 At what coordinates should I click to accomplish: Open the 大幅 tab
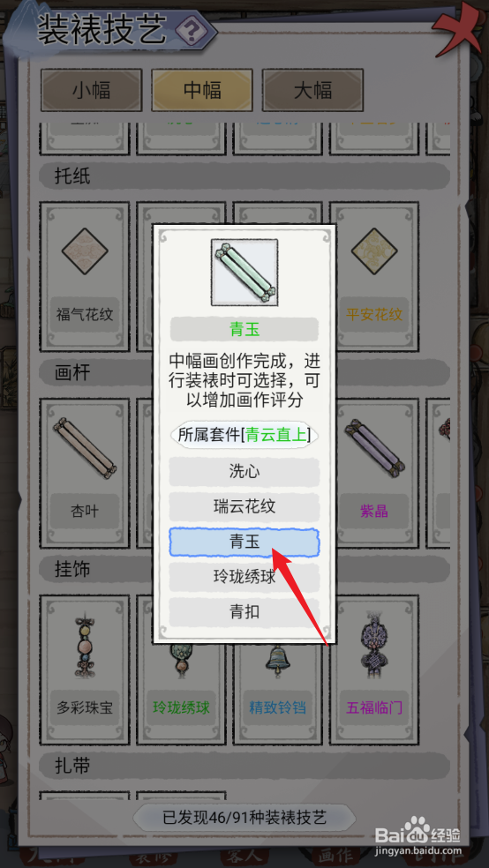[312, 90]
